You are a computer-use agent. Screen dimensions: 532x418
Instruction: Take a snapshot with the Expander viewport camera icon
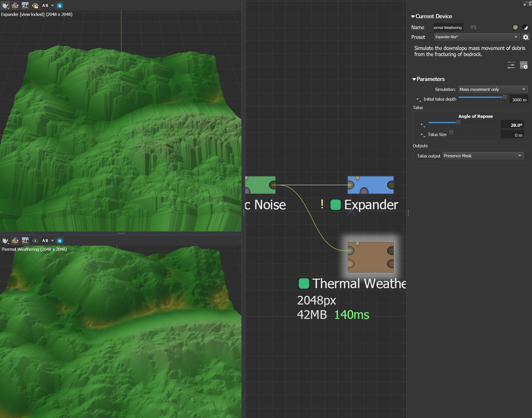(60, 6)
